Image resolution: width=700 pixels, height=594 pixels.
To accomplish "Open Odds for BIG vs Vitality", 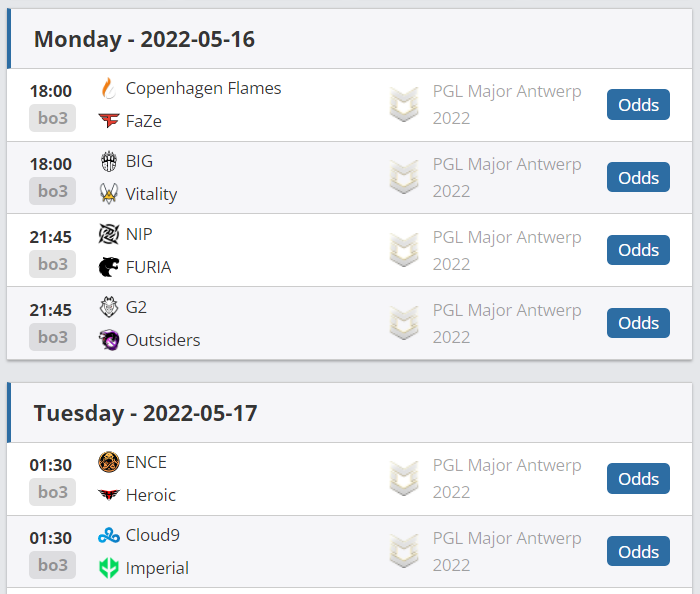I will [x=638, y=177].
